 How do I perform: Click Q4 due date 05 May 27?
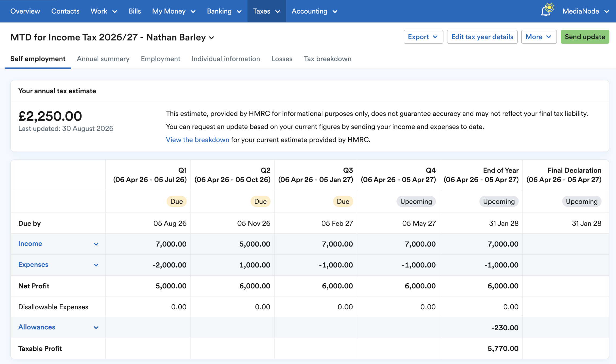(x=419, y=223)
